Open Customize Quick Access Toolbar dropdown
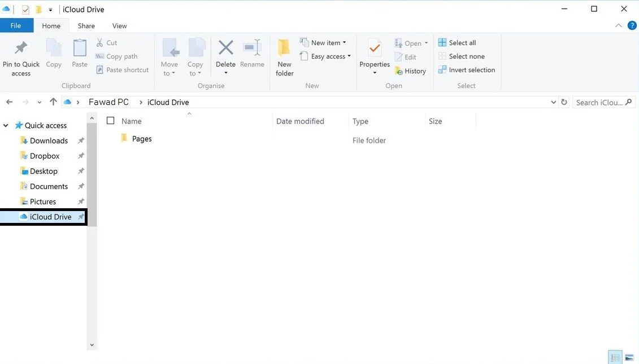The image size is (639, 364). coord(50,10)
